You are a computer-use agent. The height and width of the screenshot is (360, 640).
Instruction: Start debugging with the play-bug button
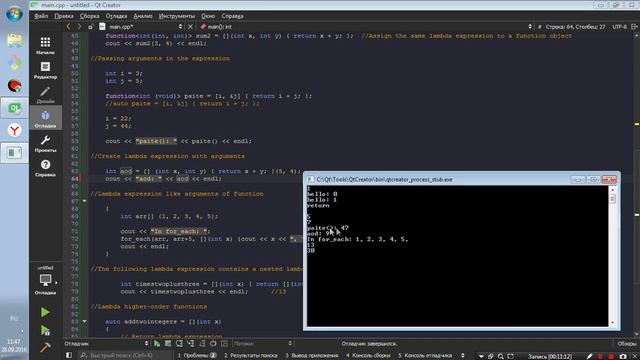click(x=45, y=330)
